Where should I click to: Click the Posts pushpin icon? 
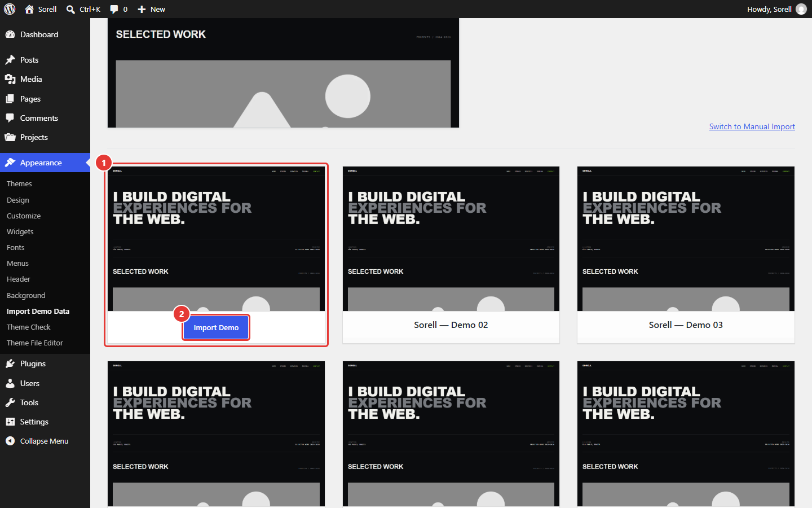pyautogui.click(x=10, y=60)
